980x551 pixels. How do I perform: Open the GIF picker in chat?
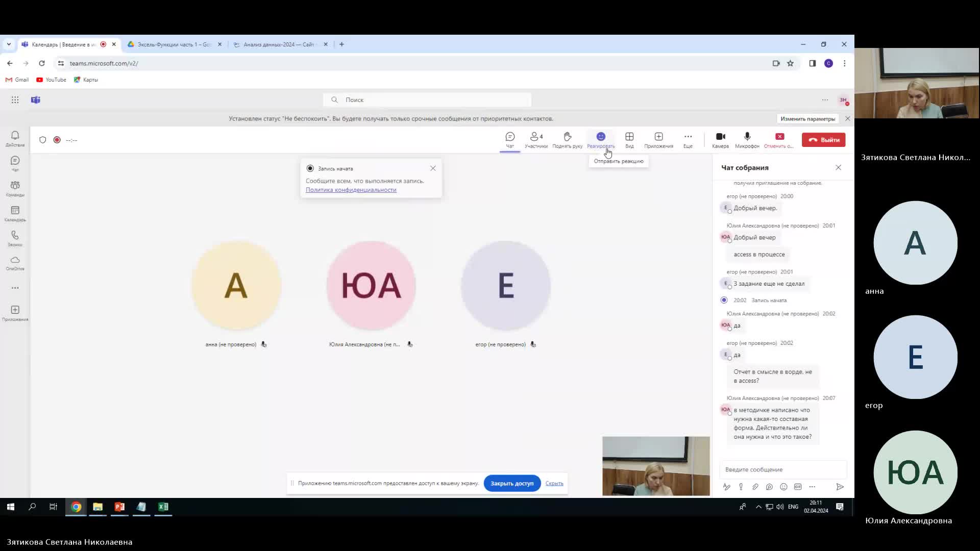[798, 487]
